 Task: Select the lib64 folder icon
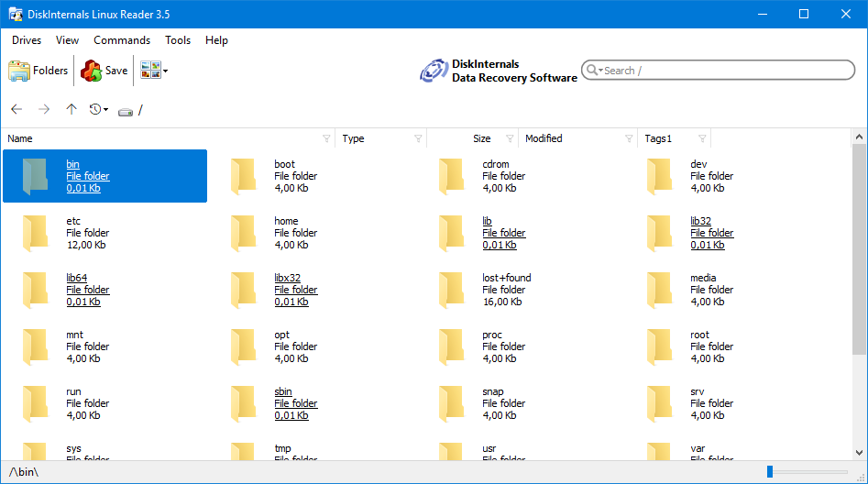pyautogui.click(x=35, y=291)
